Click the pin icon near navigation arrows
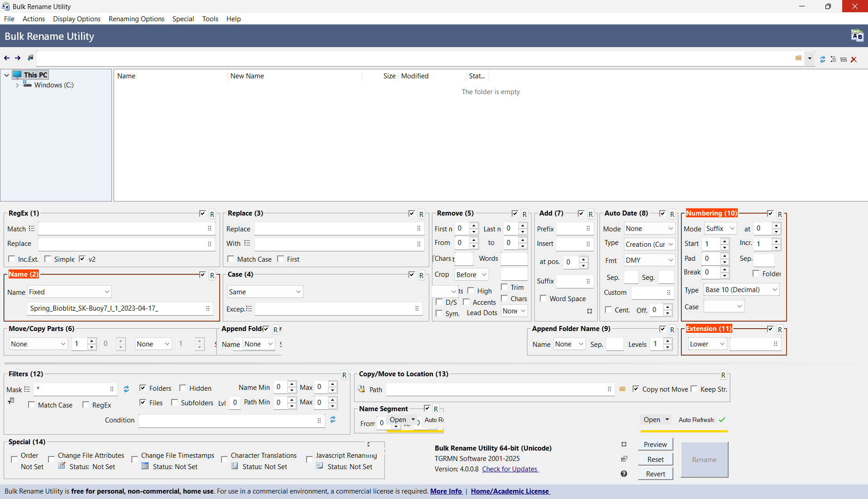This screenshot has width=868, height=499. pyautogui.click(x=30, y=58)
